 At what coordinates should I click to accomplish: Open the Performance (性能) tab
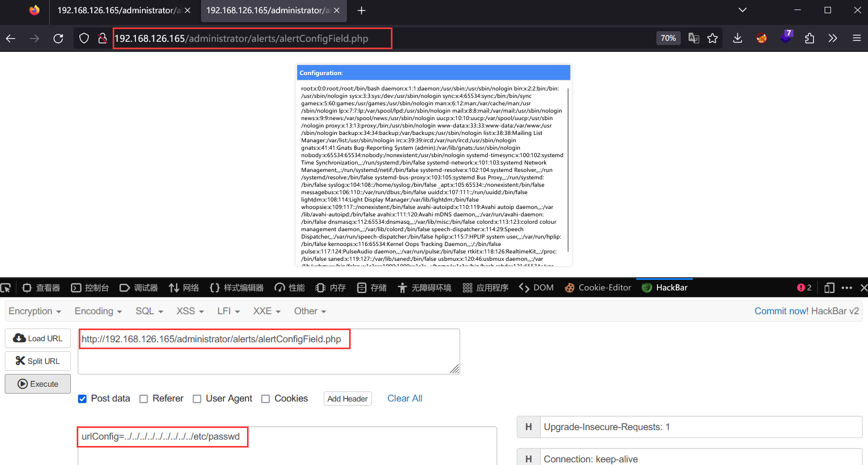pyautogui.click(x=289, y=288)
